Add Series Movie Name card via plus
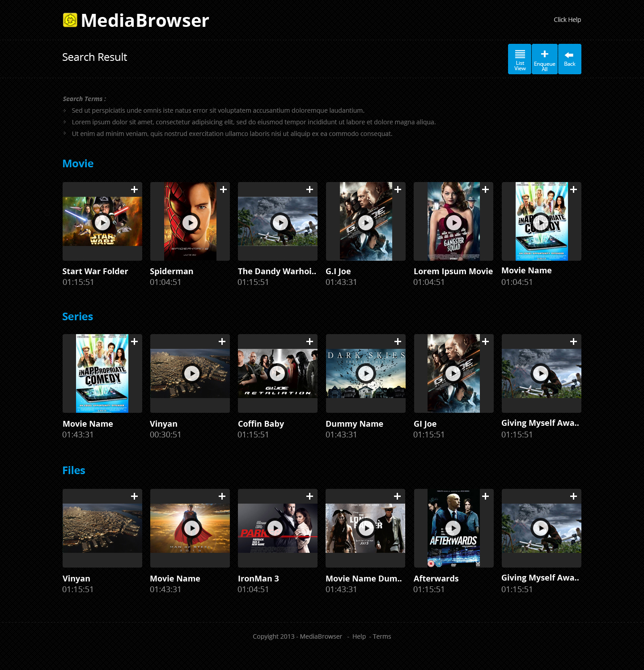The image size is (644, 670). click(x=134, y=342)
